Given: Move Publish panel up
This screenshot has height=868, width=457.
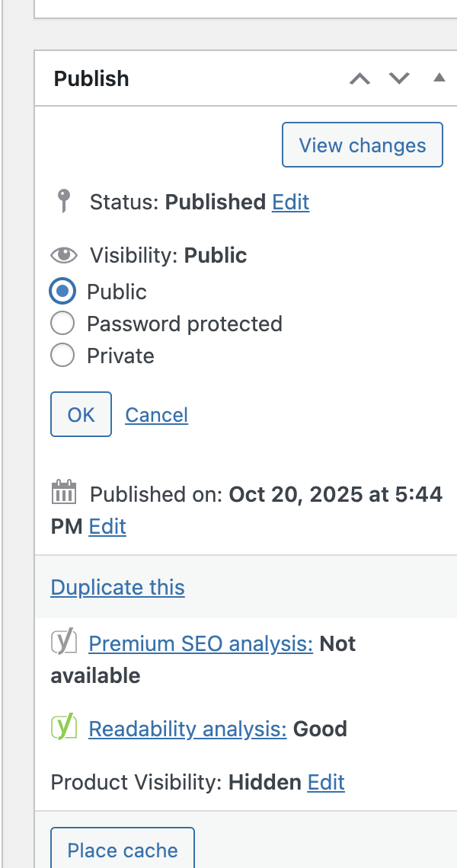Looking at the screenshot, I should tap(360, 78).
